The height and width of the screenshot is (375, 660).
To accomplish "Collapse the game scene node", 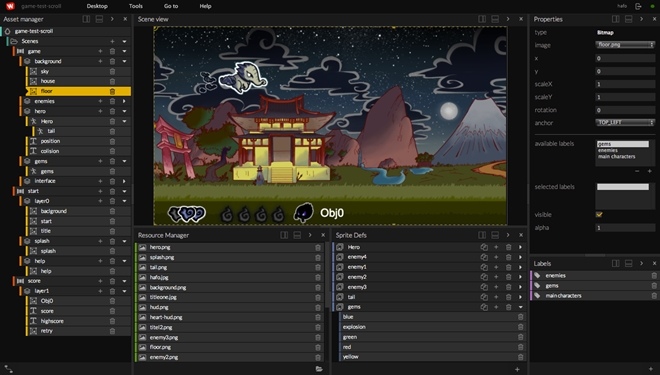I will click(x=124, y=51).
